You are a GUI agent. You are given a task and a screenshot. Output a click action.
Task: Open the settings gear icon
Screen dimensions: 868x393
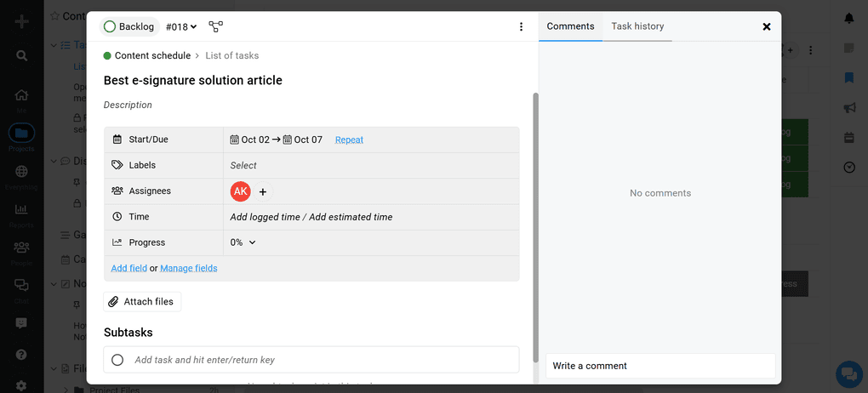click(21, 384)
